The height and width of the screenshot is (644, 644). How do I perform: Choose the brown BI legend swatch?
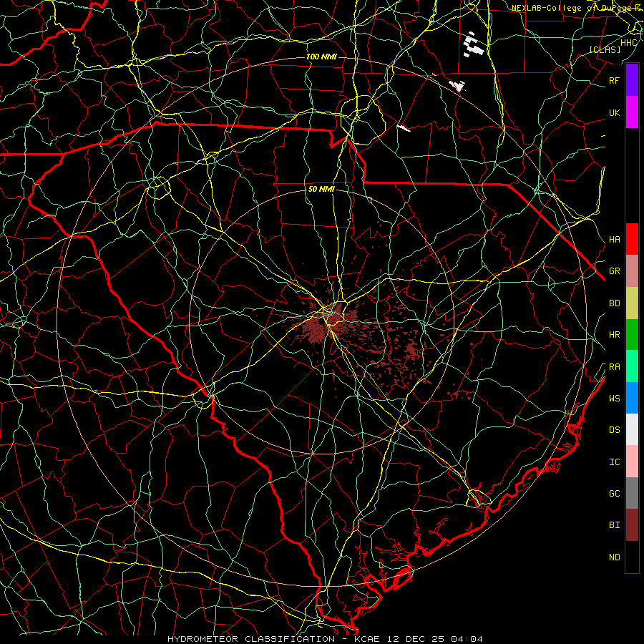point(632,525)
